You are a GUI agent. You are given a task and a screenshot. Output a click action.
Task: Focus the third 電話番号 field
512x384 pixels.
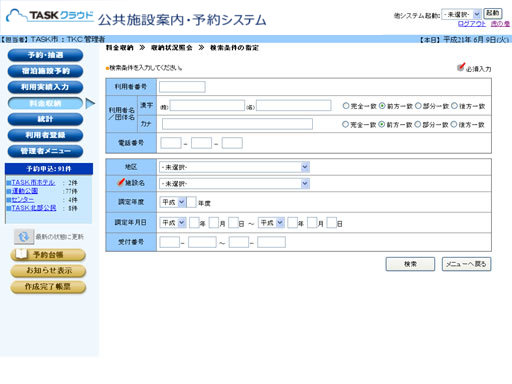(232, 143)
